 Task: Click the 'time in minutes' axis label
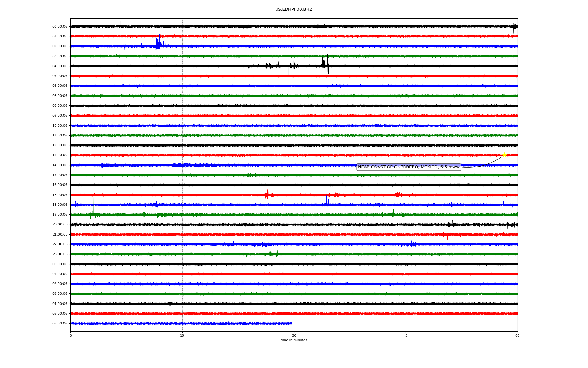(x=294, y=340)
